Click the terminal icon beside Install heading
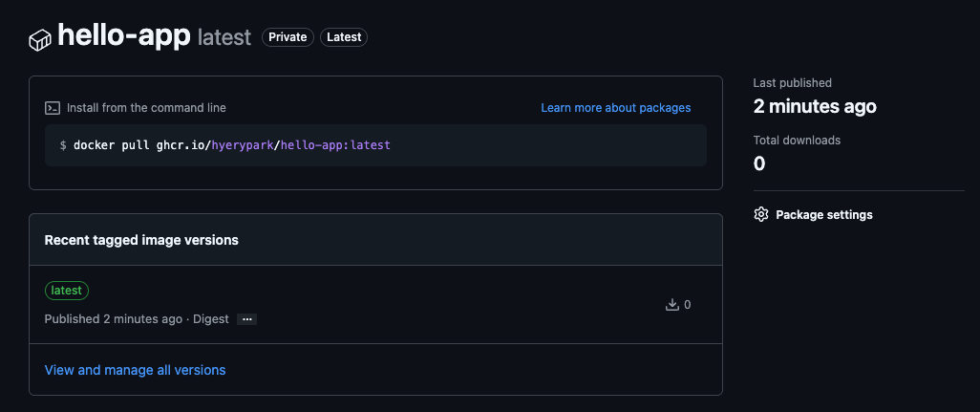The image size is (980, 412). [x=53, y=108]
